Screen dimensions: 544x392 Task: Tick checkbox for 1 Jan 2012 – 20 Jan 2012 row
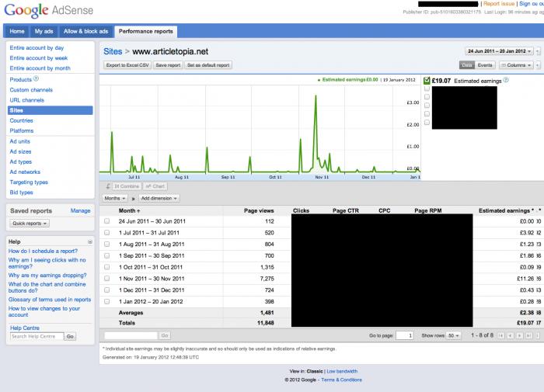coord(107,301)
